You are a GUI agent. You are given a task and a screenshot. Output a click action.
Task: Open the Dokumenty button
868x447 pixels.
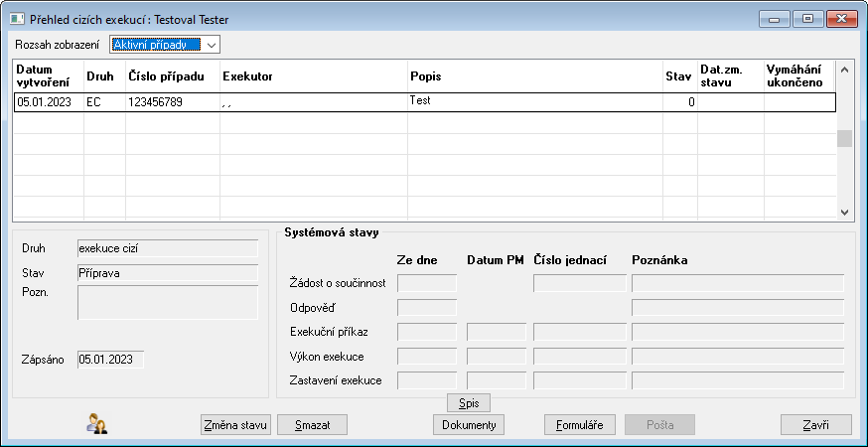pos(469,425)
